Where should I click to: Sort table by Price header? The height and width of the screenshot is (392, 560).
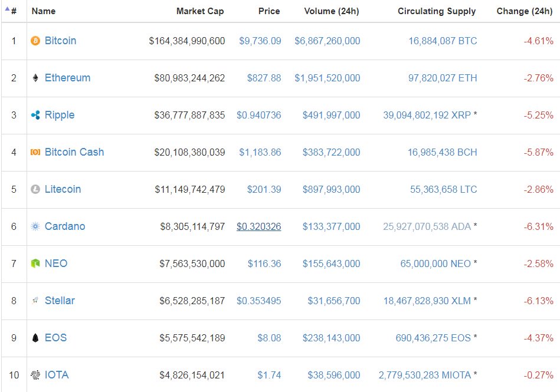tap(269, 11)
